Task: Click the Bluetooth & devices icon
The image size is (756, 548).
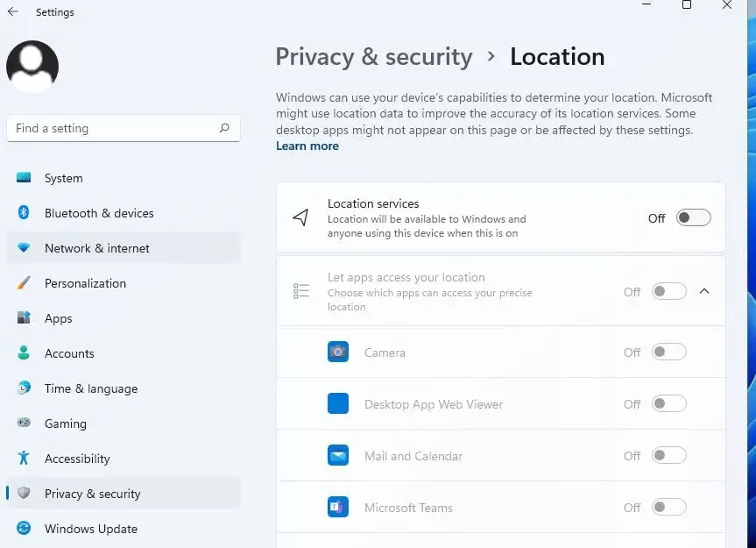Action: 25,213
